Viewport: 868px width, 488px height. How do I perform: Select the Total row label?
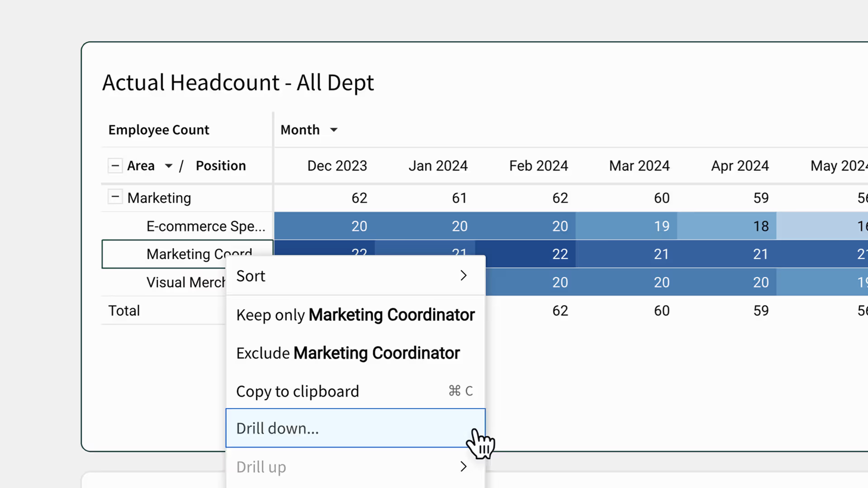[124, 310]
